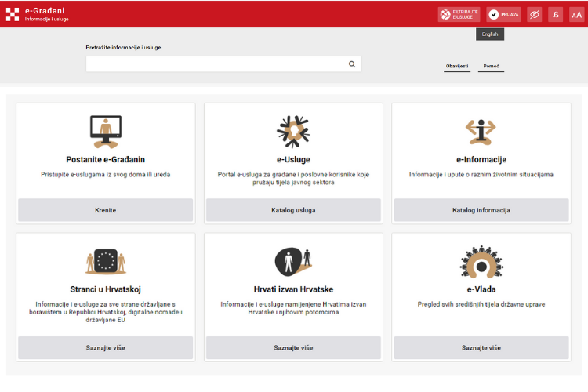
Task: Click the Stranci u Hrvatskoj EU icon
Action: coord(105,260)
